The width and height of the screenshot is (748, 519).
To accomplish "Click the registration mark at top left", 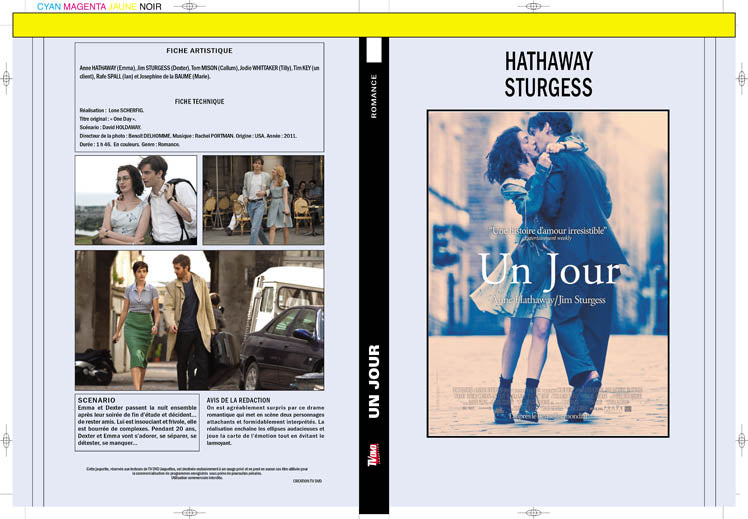I will click(189, 7).
